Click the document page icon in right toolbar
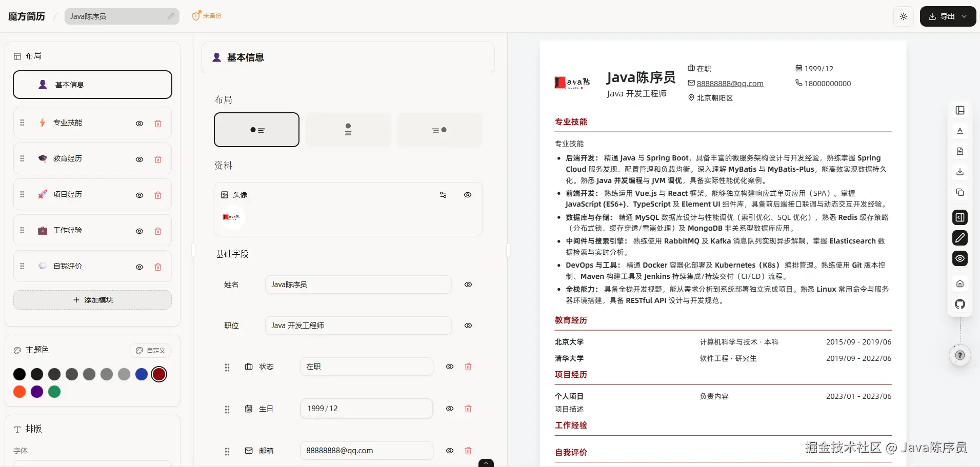 click(960, 151)
